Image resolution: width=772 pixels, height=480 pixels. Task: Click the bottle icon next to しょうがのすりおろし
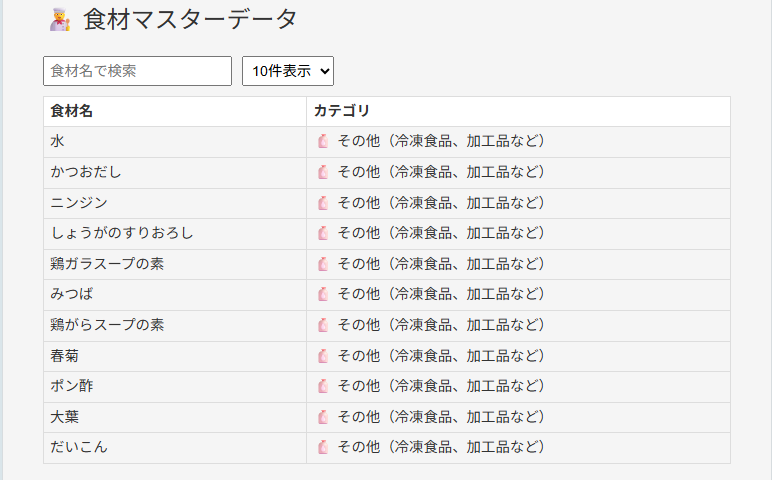[x=323, y=233]
